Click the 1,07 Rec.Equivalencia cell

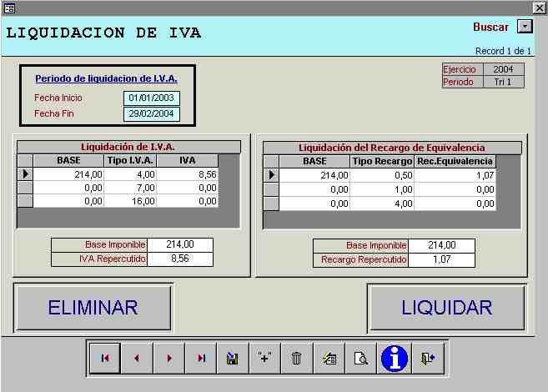455,175
